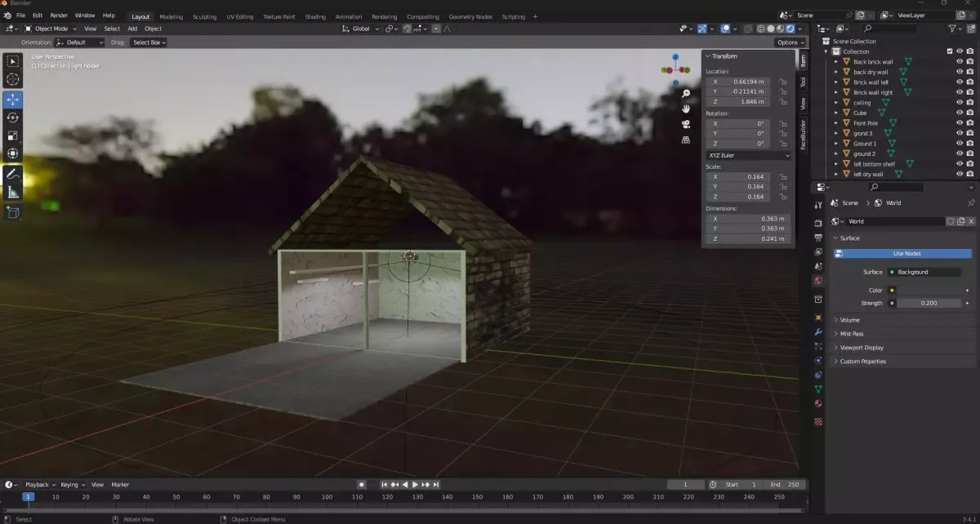Switch to the Modeling workspace tab
980x524 pixels.
pyautogui.click(x=171, y=16)
